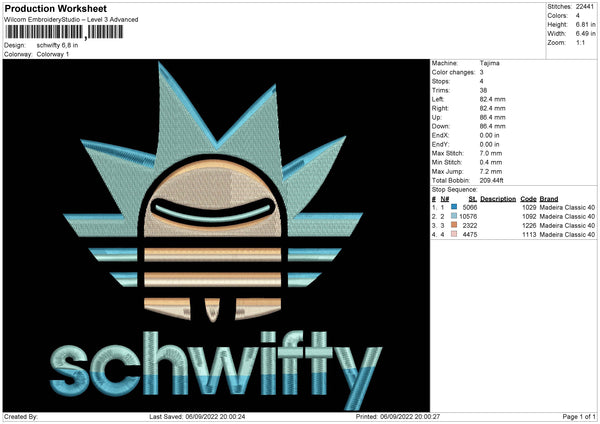Click stitch count '4475' in stop sequence
The image size is (600, 424).
tap(470, 235)
